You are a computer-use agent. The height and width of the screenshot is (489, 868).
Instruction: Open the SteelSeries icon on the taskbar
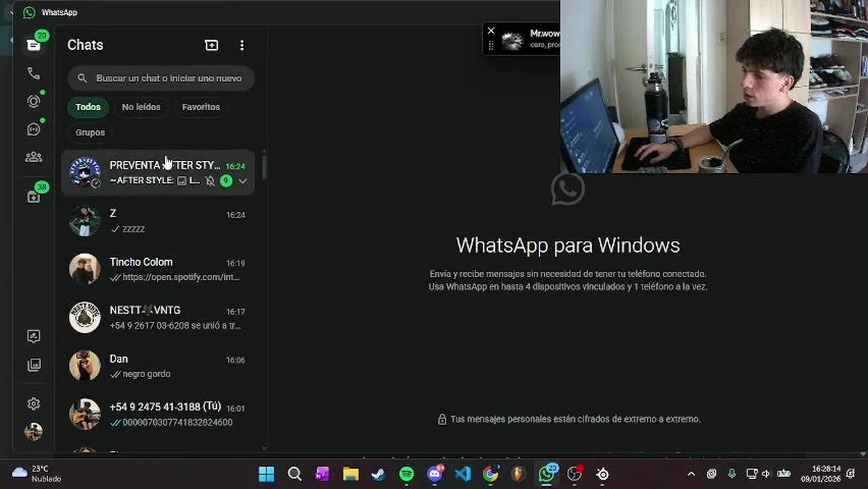click(x=602, y=474)
